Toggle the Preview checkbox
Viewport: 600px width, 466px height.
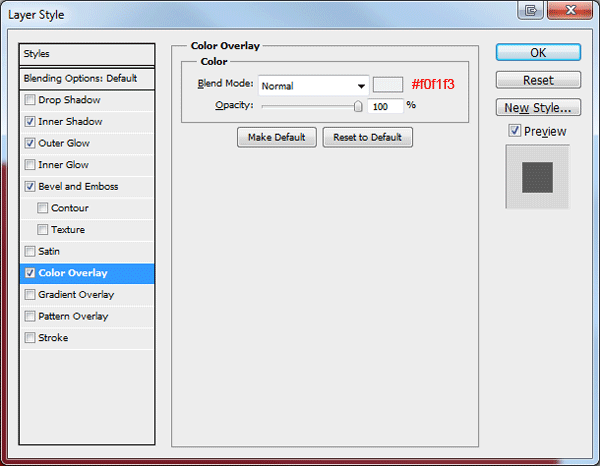tap(515, 131)
